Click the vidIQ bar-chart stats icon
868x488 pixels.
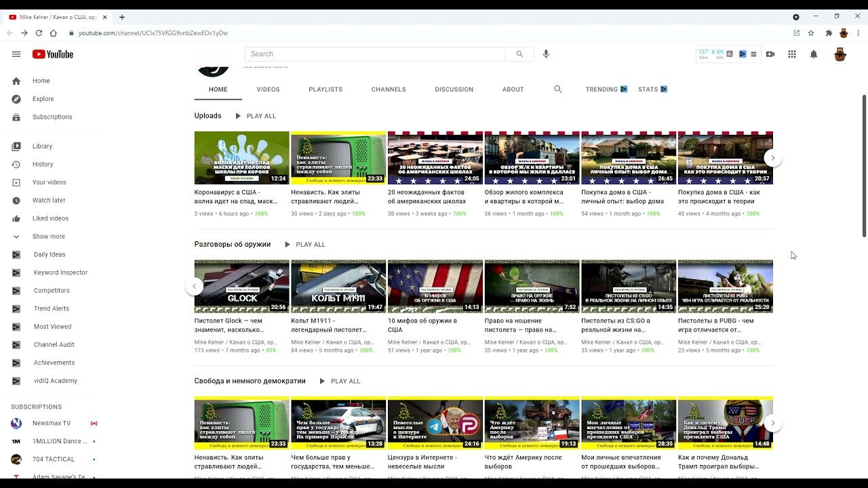click(730, 54)
